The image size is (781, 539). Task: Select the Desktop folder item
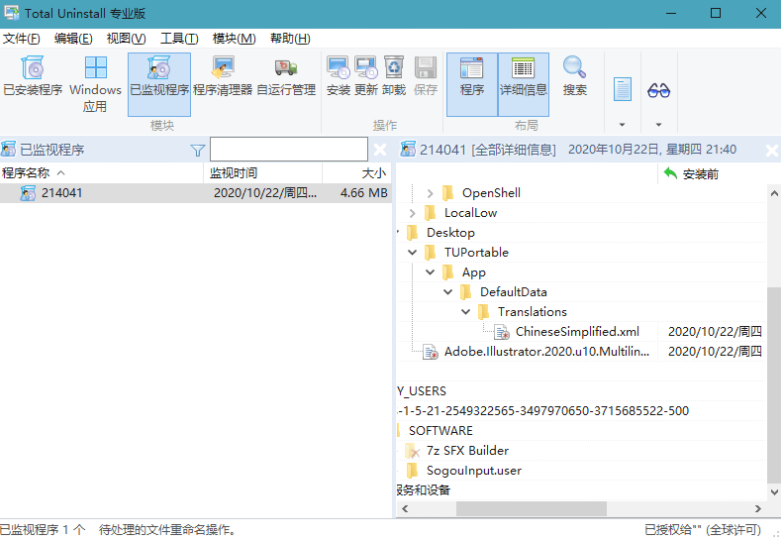tap(450, 233)
